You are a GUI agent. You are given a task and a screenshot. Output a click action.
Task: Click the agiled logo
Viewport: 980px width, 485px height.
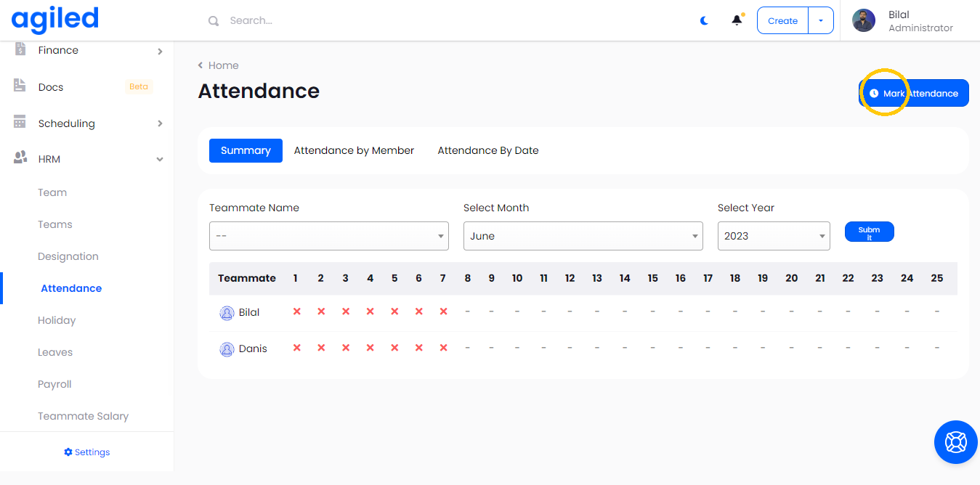55,20
